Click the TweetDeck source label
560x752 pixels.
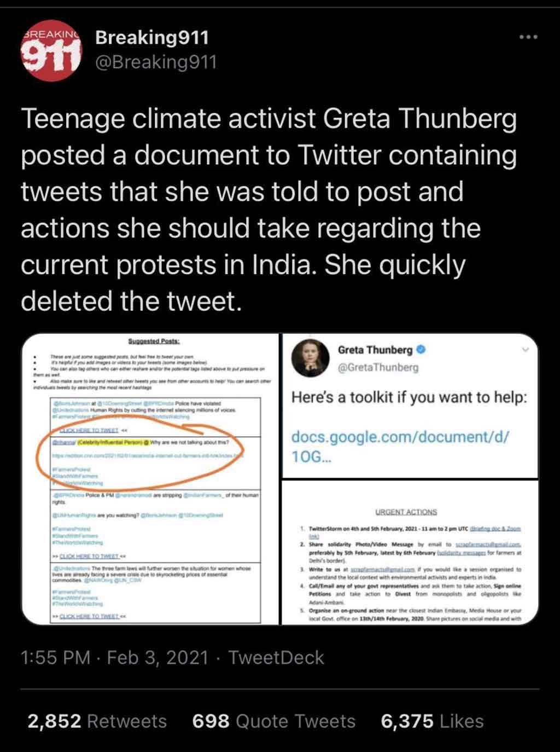(x=276, y=657)
